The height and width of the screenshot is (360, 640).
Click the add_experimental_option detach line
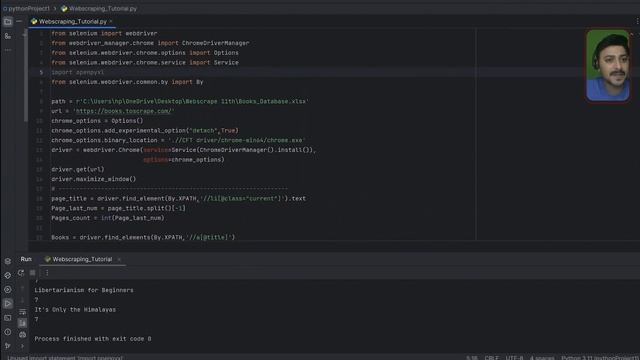(x=145, y=131)
